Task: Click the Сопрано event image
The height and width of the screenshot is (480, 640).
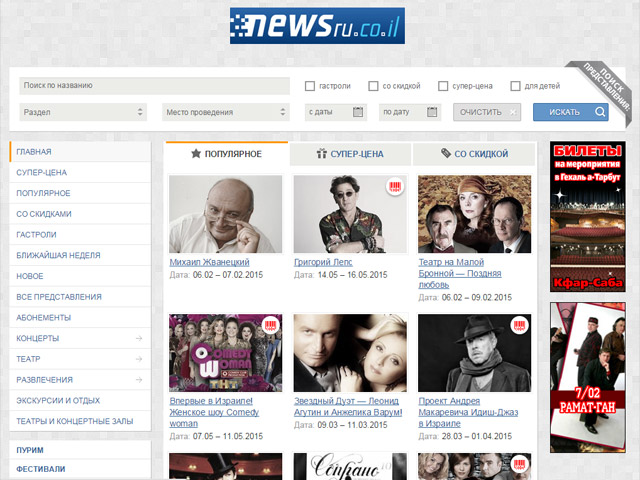Action: [350, 467]
